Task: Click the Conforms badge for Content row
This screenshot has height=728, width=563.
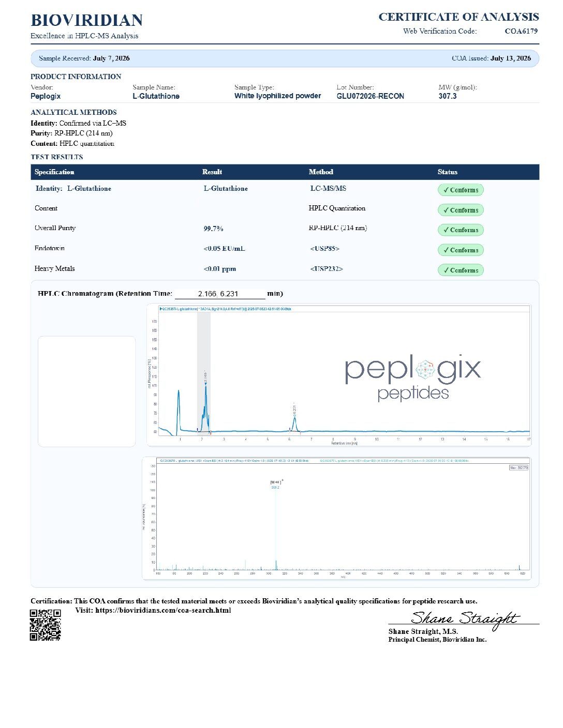Action: [x=461, y=210]
